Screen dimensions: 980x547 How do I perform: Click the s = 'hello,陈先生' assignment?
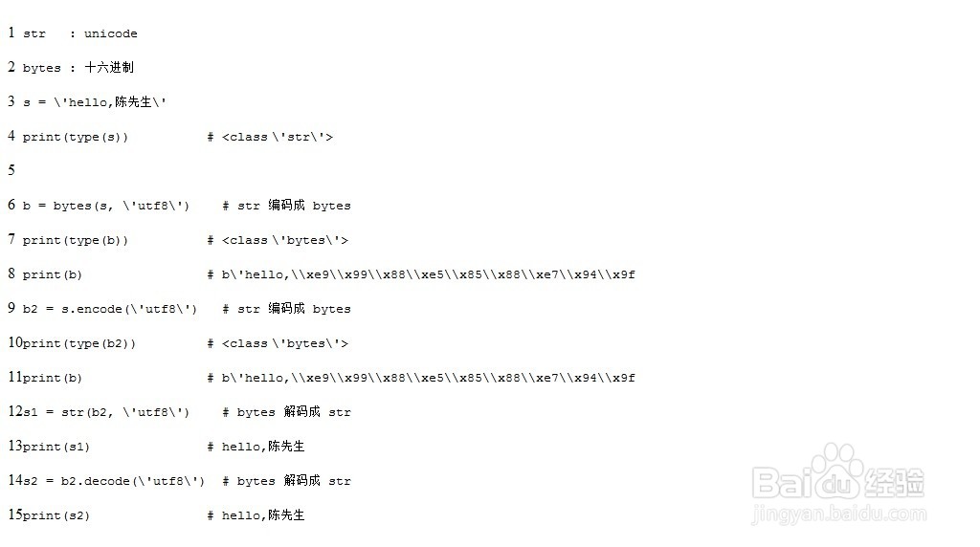pyautogui.click(x=95, y=102)
